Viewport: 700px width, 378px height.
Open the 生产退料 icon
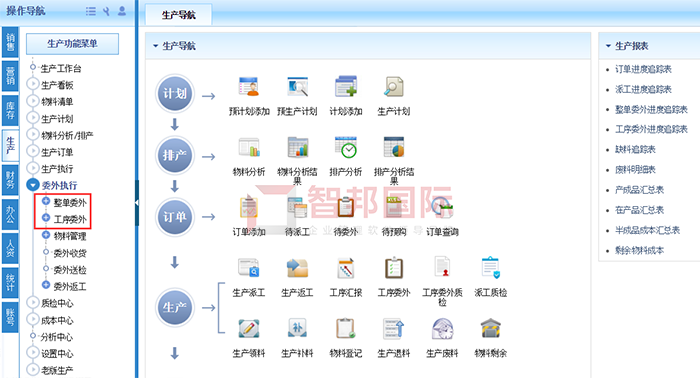(394, 328)
